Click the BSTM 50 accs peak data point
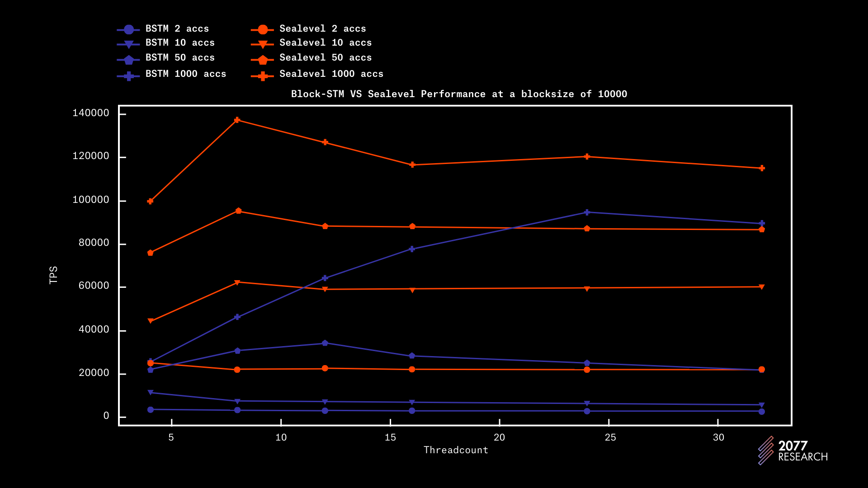The height and width of the screenshot is (488, 868). pyautogui.click(x=325, y=343)
